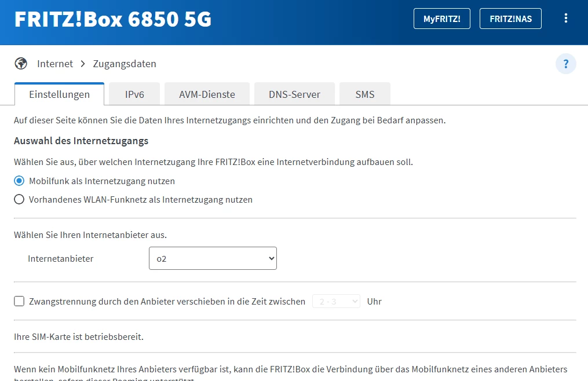
Task: Click the FRITZ!Box 6850 5G logo
Action: [113, 19]
